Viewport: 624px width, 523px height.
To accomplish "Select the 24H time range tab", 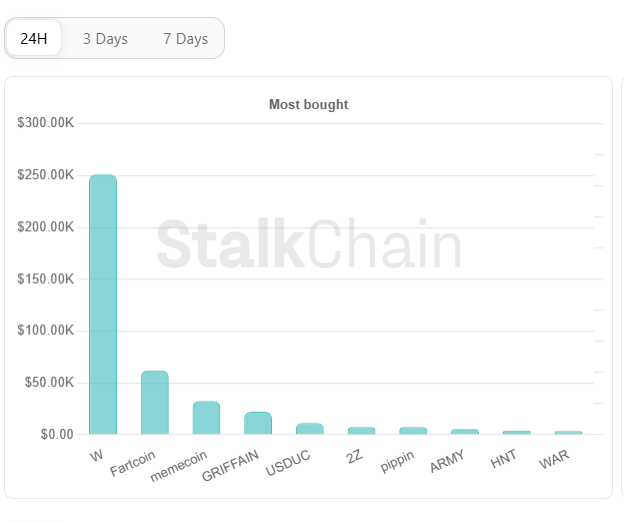I will point(34,39).
